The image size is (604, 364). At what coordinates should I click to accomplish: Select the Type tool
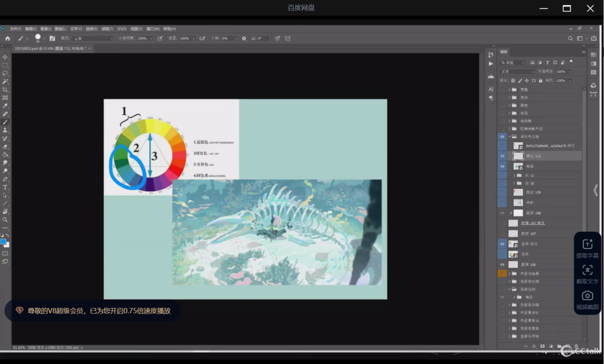pos(5,187)
